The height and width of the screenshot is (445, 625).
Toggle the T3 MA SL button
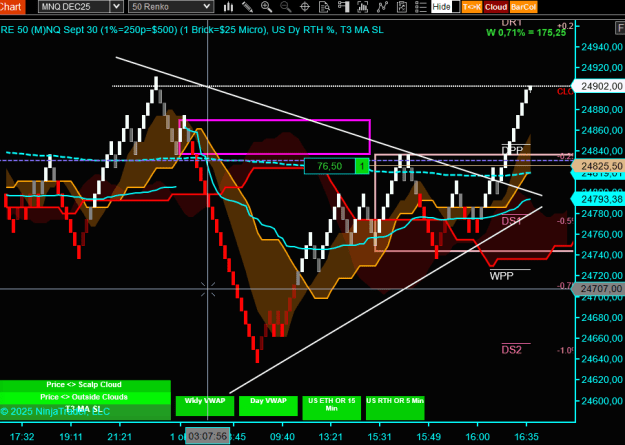pyautogui.click(x=85, y=411)
